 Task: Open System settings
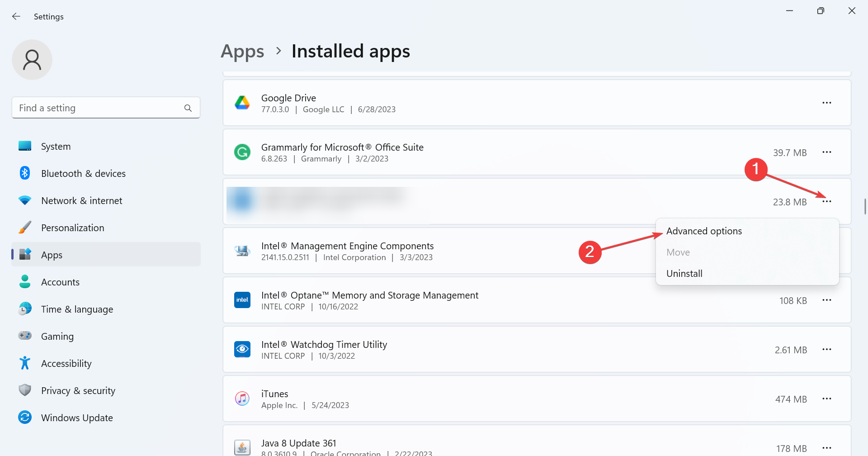coord(106,146)
